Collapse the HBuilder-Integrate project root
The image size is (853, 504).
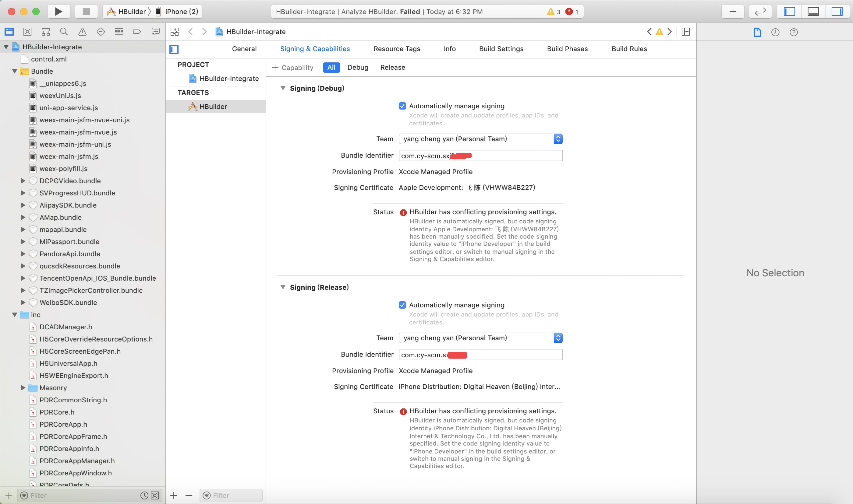(6, 47)
